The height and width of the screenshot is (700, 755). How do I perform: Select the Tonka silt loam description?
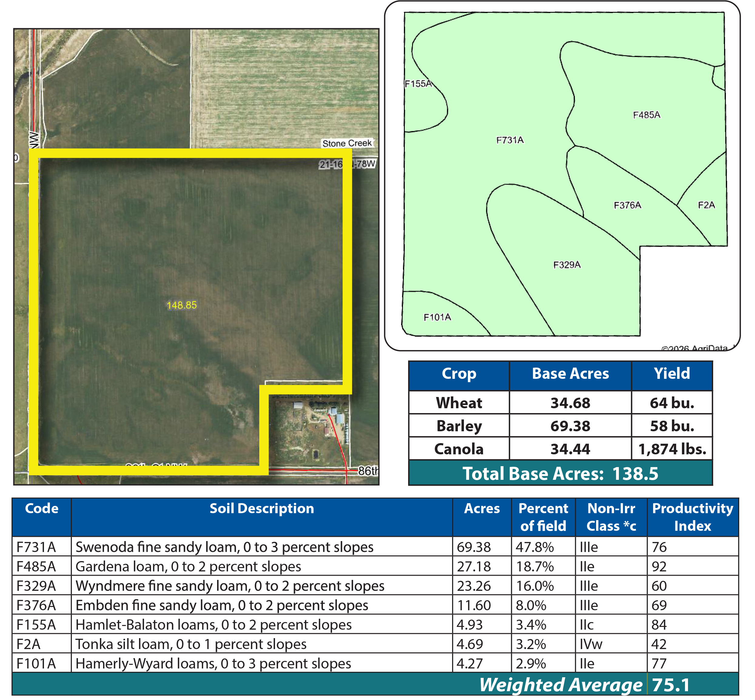pos(191,644)
